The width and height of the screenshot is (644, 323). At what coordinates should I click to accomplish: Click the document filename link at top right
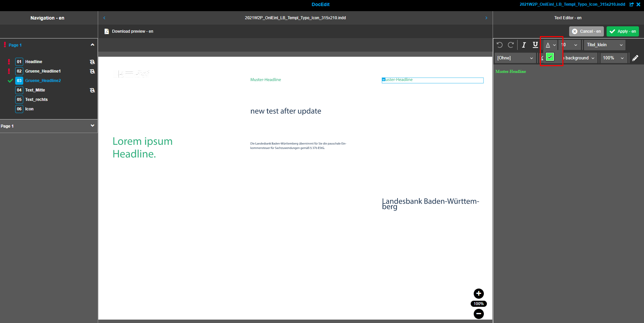coord(572,4)
